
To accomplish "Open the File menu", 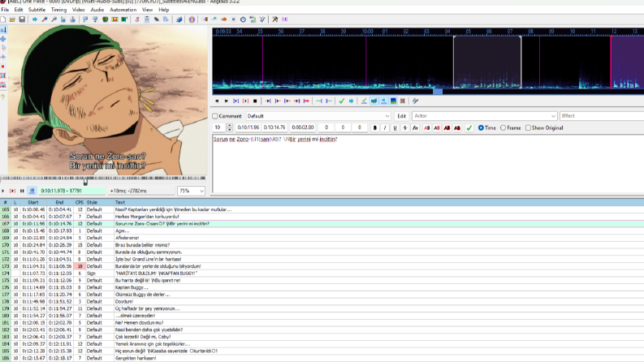I will 5,10.
